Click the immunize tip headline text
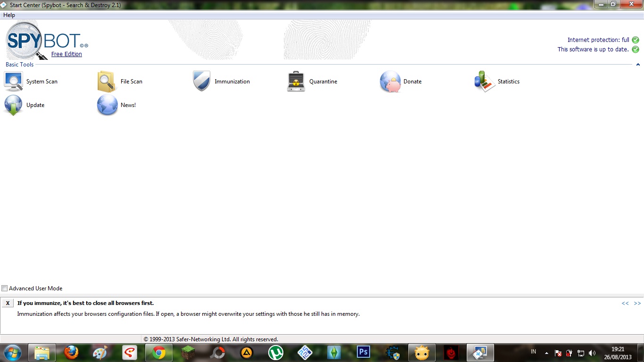The height and width of the screenshot is (362, 644). (85, 303)
